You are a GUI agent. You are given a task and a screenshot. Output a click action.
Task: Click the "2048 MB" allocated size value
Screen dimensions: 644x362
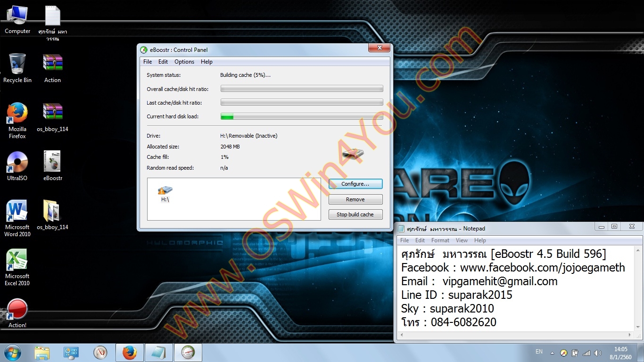(x=230, y=147)
